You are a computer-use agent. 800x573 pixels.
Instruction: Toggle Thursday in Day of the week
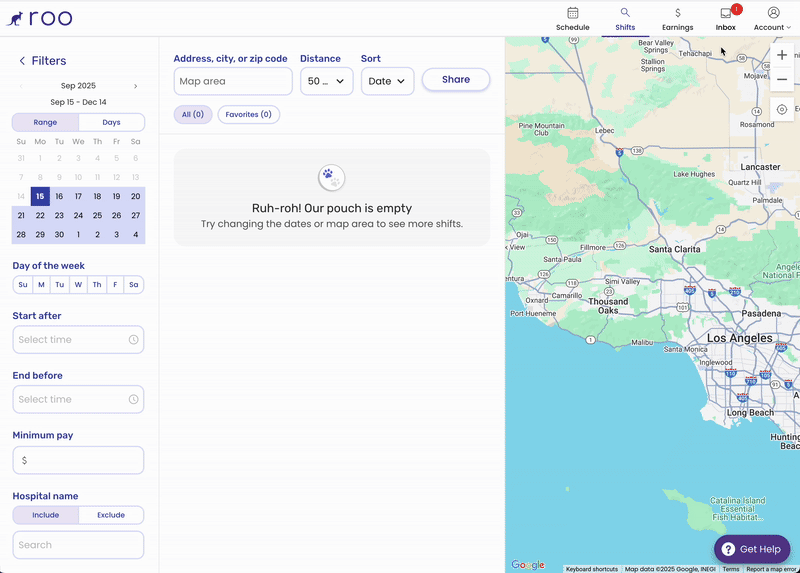click(x=97, y=285)
